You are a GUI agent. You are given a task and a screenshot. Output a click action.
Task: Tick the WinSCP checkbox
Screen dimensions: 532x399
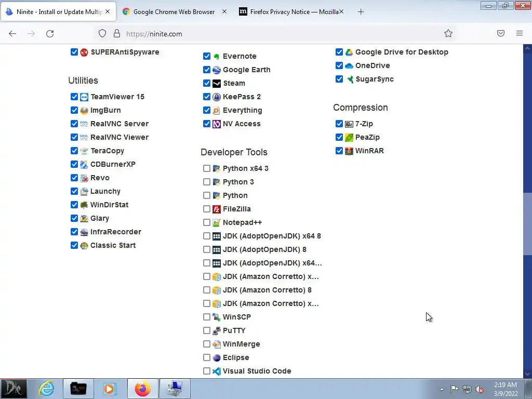[x=207, y=317]
